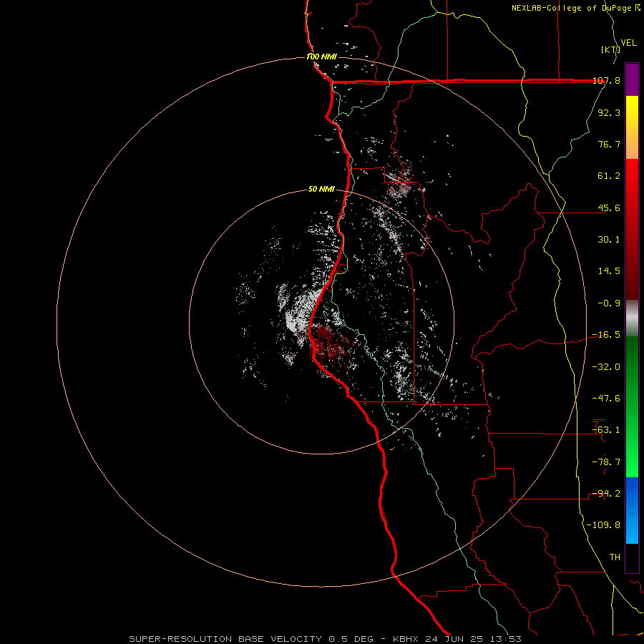The image size is (644, 644).
Task: Click the -78.7 velocity value
Action: coord(606,462)
